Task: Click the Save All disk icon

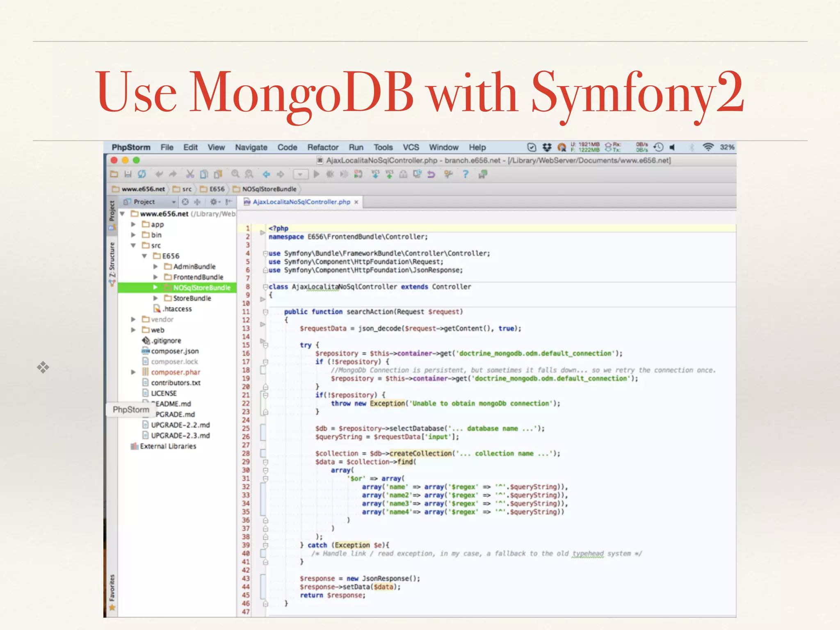Action: tap(128, 174)
